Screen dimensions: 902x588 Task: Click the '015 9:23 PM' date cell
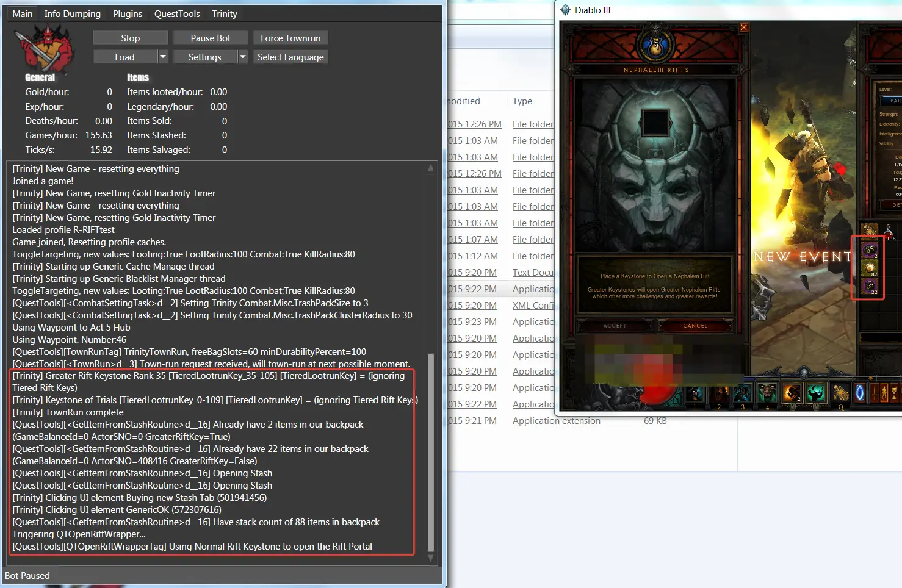(473, 322)
